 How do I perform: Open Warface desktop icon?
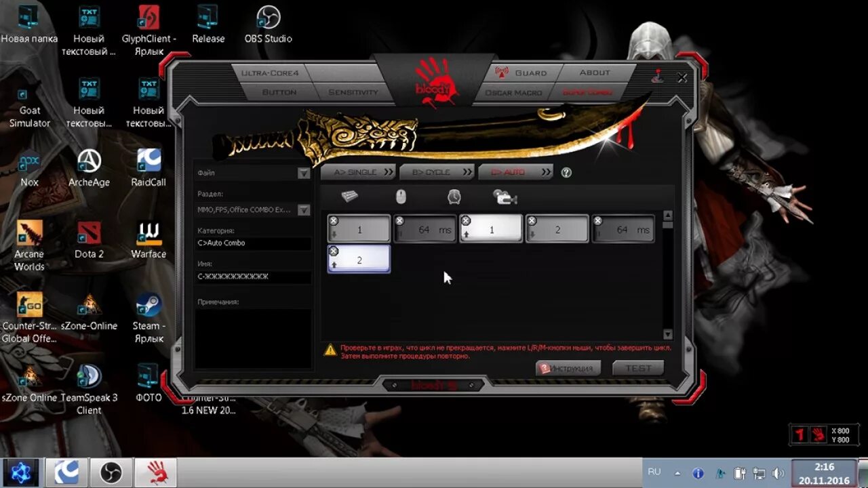point(149,240)
